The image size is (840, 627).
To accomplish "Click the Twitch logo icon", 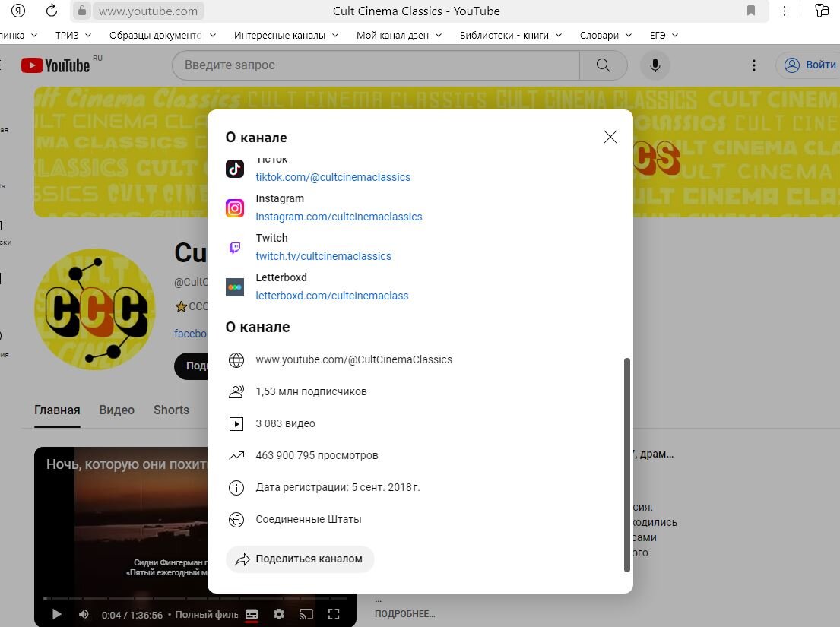I will (x=235, y=247).
